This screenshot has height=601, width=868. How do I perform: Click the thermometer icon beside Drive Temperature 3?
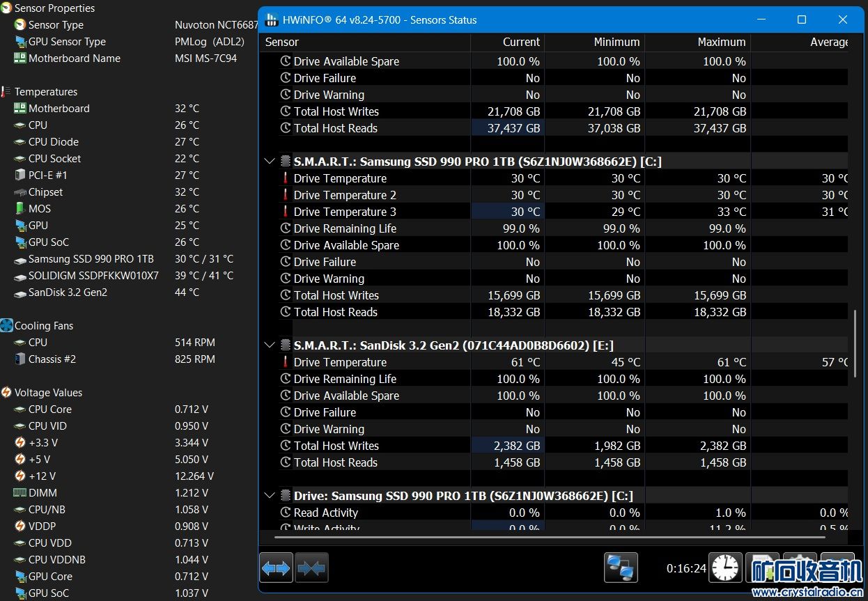click(x=285, y=212)
